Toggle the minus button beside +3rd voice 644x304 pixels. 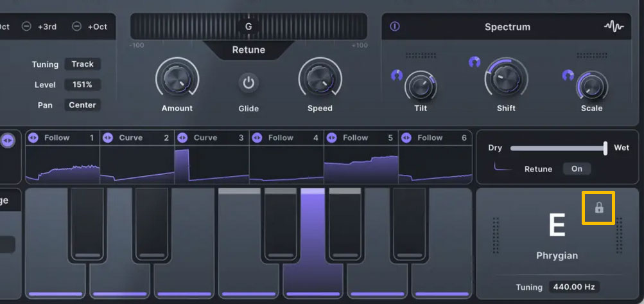[x=26, y=26]
